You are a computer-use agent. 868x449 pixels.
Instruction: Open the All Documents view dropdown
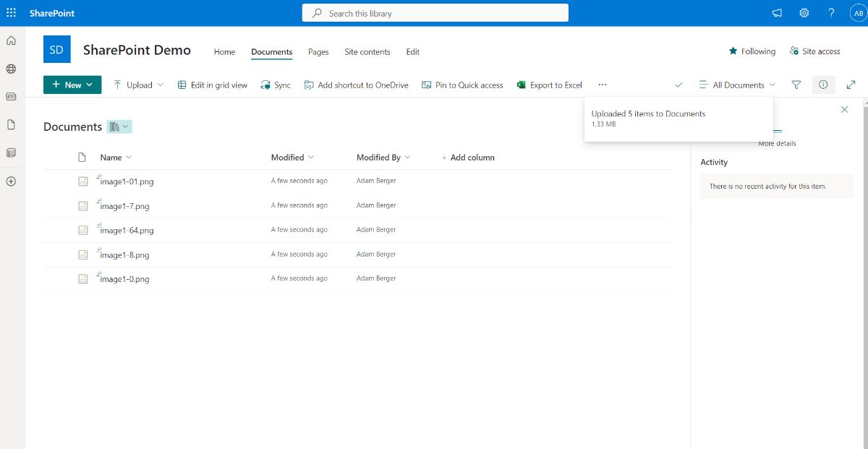(x=737, y=85)
